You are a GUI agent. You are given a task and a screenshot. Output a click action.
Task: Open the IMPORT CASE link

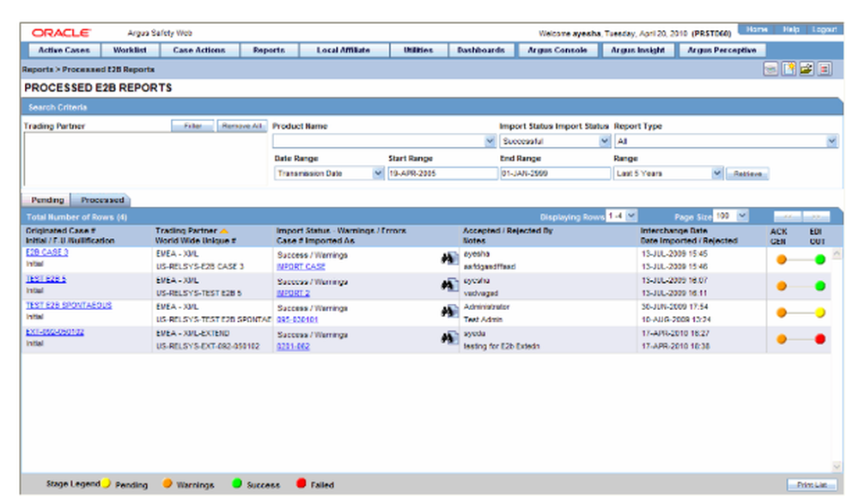point(301,267)
